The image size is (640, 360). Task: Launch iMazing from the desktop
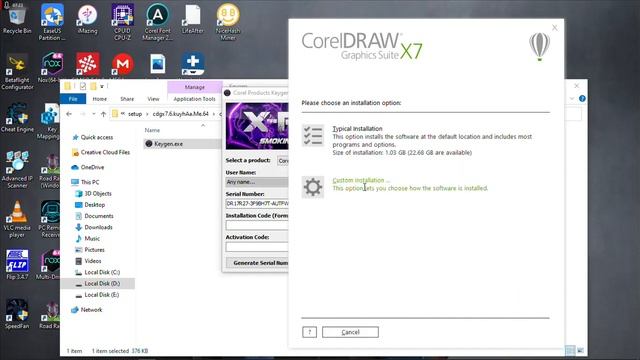[87, 19]
